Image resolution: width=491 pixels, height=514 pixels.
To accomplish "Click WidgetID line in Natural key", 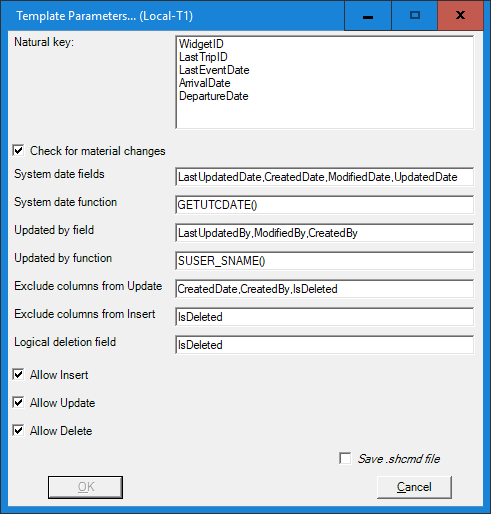I will point(201,44).
